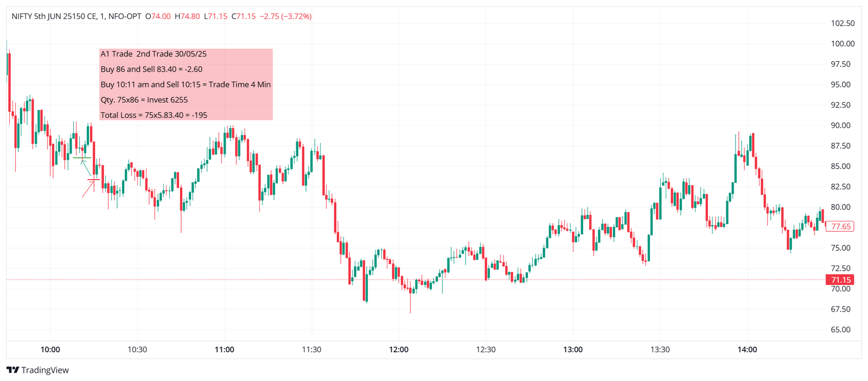This screenshot has height=381, width=868.
Task: Click the 100.00 price scale label
Action: tap(843, 43)
